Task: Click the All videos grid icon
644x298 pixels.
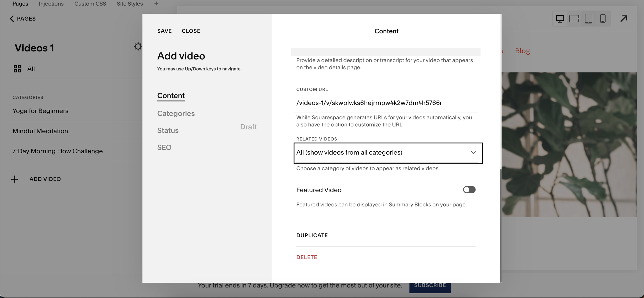Action: click(17, 69)
